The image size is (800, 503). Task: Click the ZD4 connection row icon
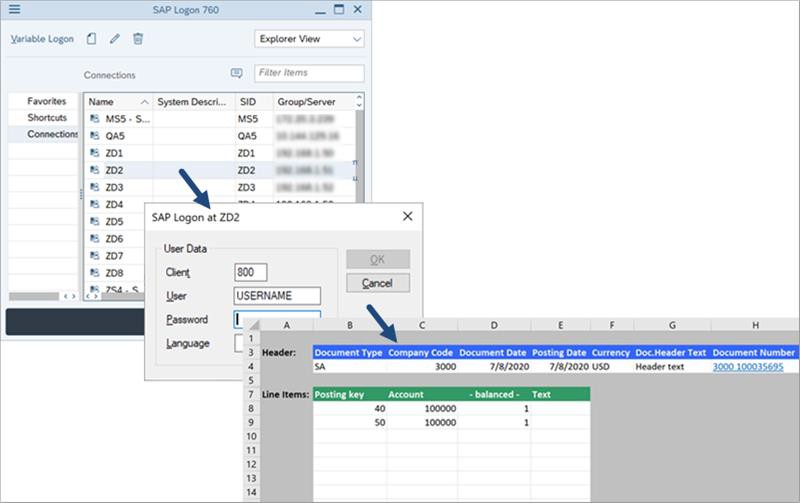pyautogui.click(x=94, y=204)
